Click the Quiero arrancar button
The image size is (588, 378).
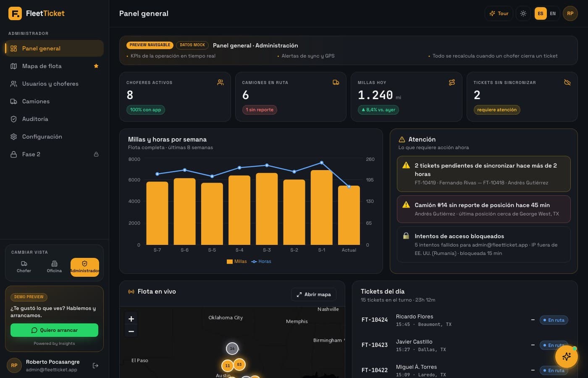(x=54, y=330)
